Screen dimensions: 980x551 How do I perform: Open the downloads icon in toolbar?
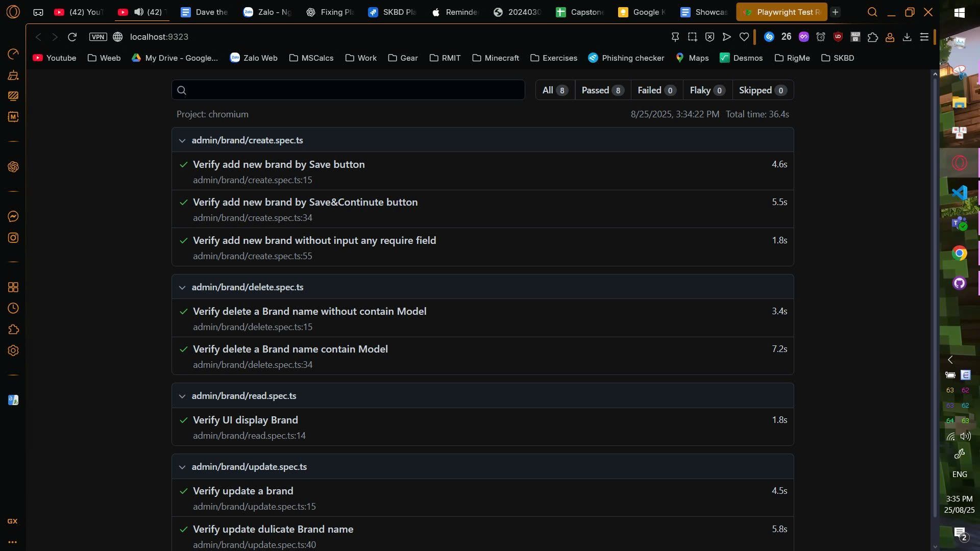click(906, 37)
